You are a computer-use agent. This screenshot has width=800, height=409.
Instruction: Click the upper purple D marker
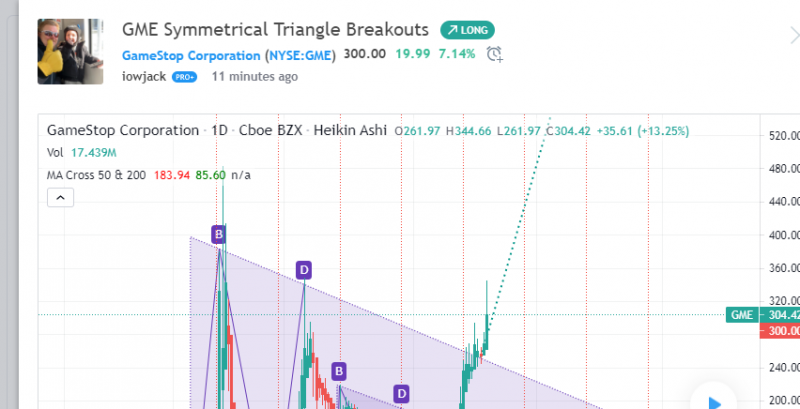click(304, 269)
